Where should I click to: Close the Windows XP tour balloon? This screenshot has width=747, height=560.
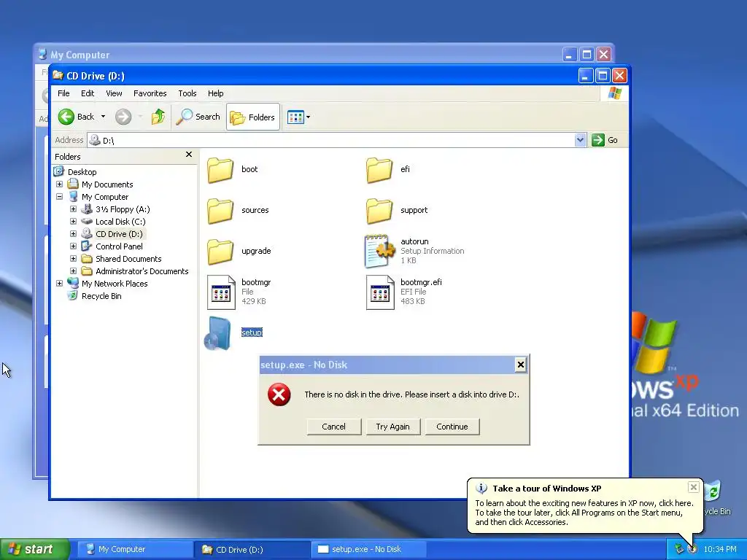coord(694,486)
